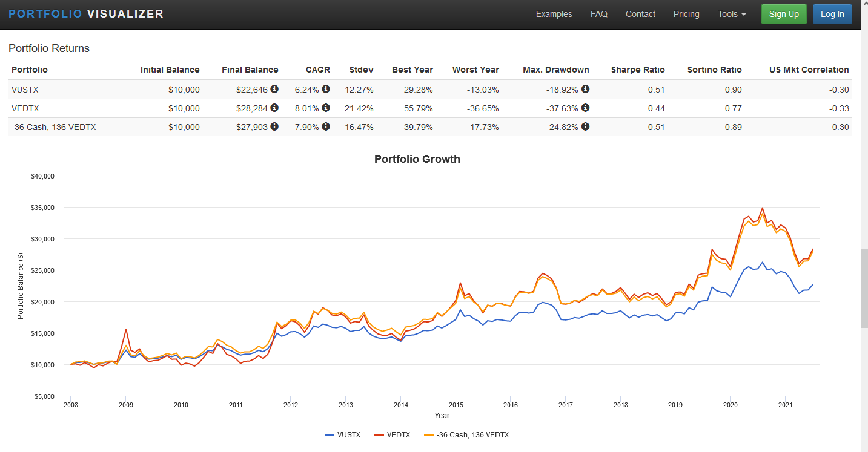Go to the FAQ page
Screen dimensions: 868x452
click(599, 14)
